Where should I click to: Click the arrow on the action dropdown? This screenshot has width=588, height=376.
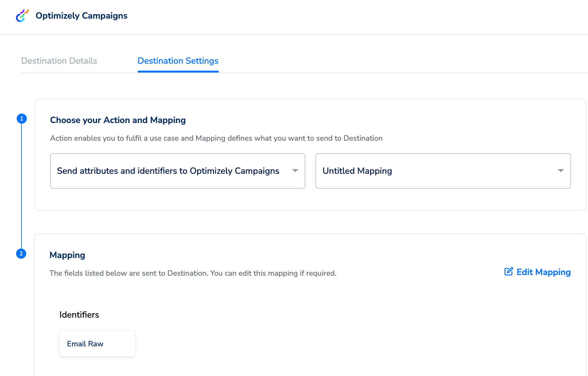(295, 171)
